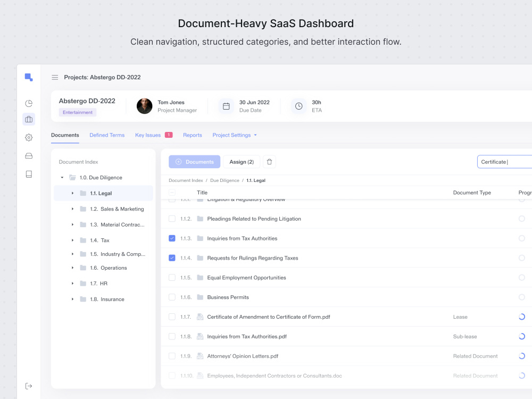Click the Entertainment tag
The height and width of the screenshot is (399, 532).
pos(78,112)
